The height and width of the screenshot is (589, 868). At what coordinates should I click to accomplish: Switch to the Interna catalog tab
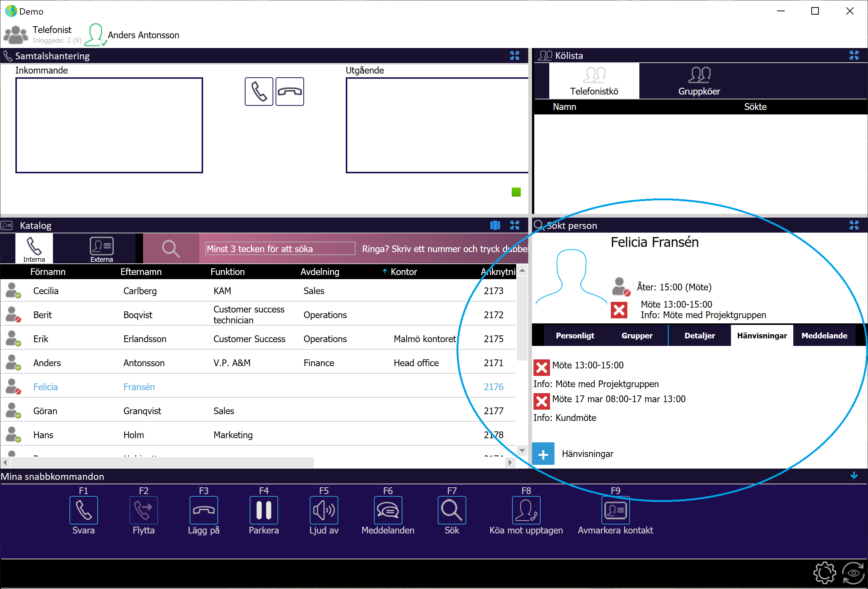pyautogui.click(x=34, y=248)
